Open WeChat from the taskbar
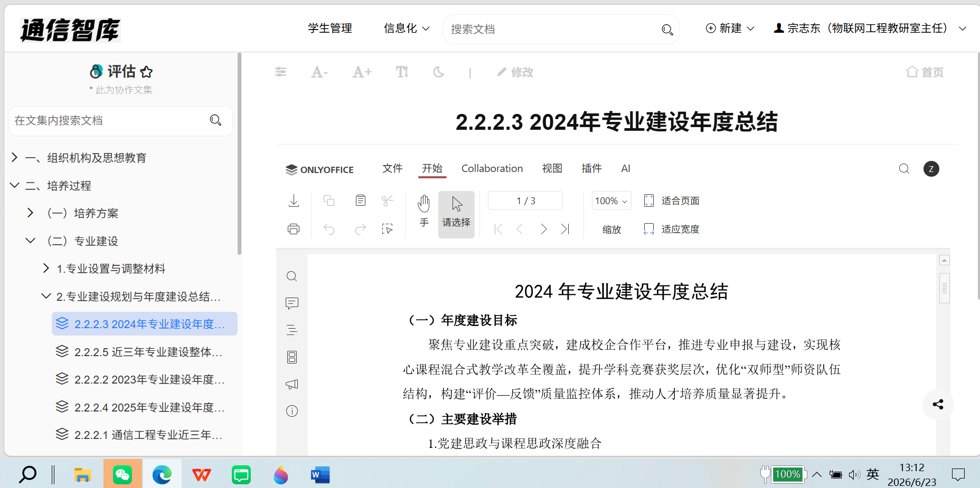 click(x=123, y=474)
